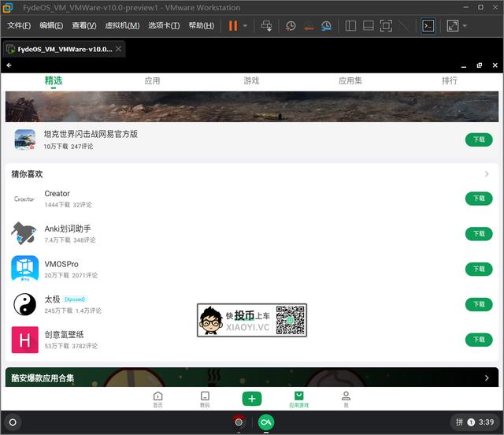Open the 文件(F) menu
Viewport: 504px width, 435px height.
[x=19, y=25]
